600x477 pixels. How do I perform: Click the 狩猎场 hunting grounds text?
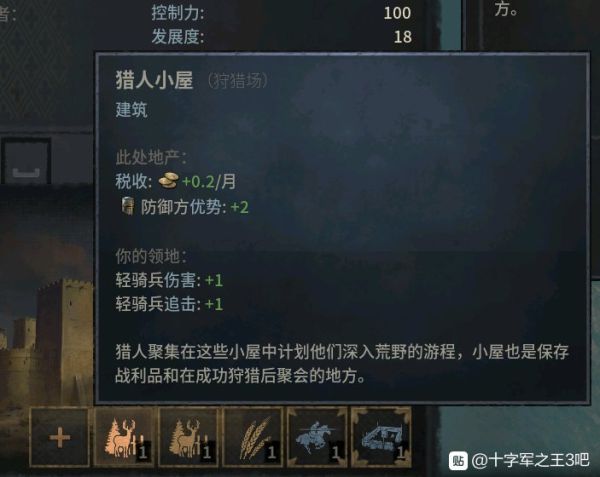pos(238,81)
